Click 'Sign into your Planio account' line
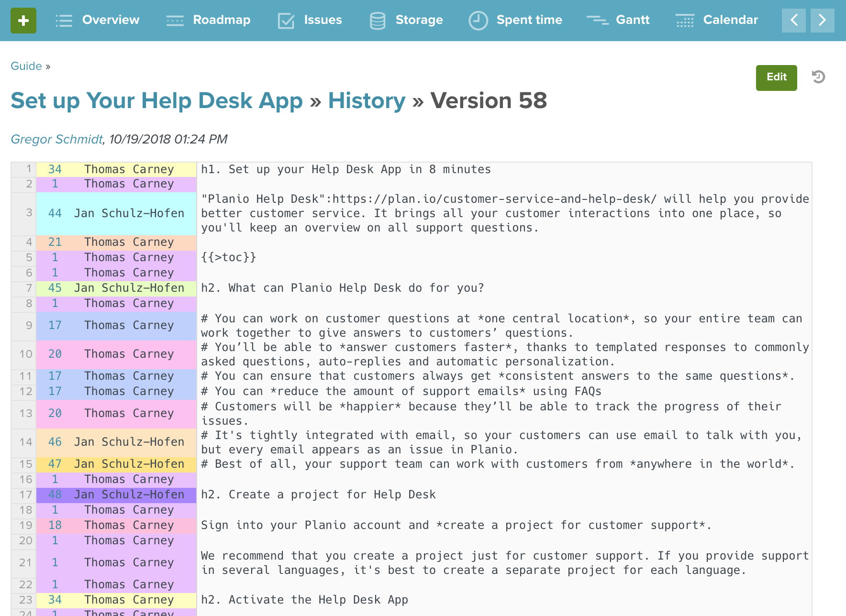Image resolution: width=846 pixels, height=616 pixels. pos(456,525)
